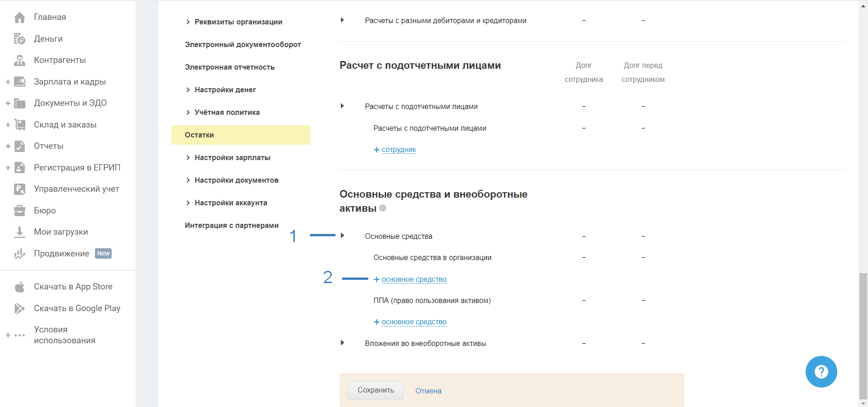The width and height of the screenshot is (868, 407).
Task: Click the Мои загрузки download icon
Action: (x=19, y=232)
